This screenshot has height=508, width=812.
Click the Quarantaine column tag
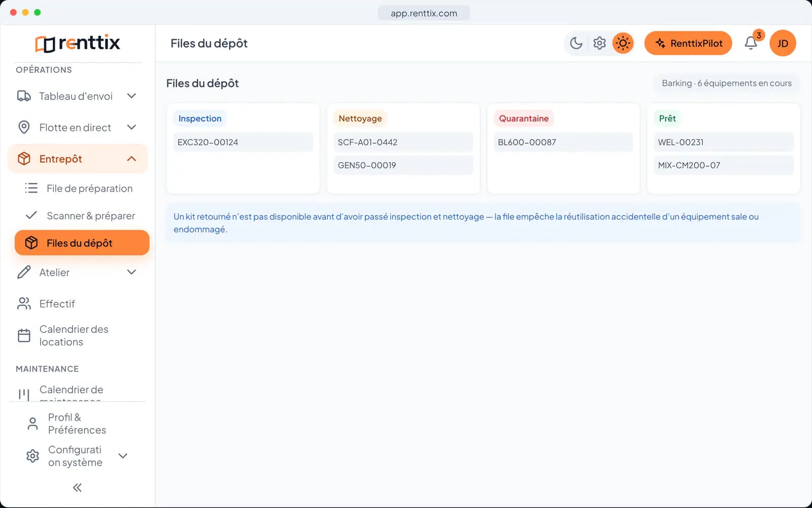[x=524, y=118]
